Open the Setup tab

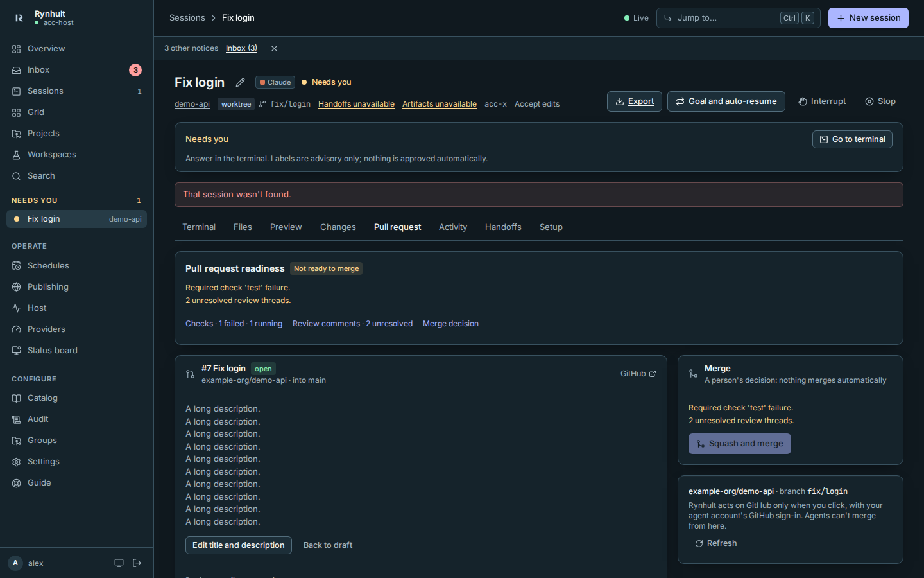coord(551,227)
